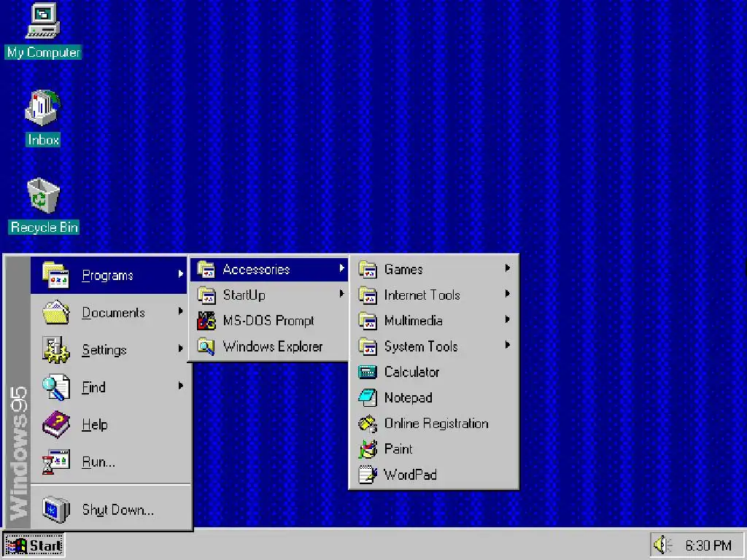Click the Find magnifier icon
The height and width of the screenshot is (560, 747).
click(55, 387)
